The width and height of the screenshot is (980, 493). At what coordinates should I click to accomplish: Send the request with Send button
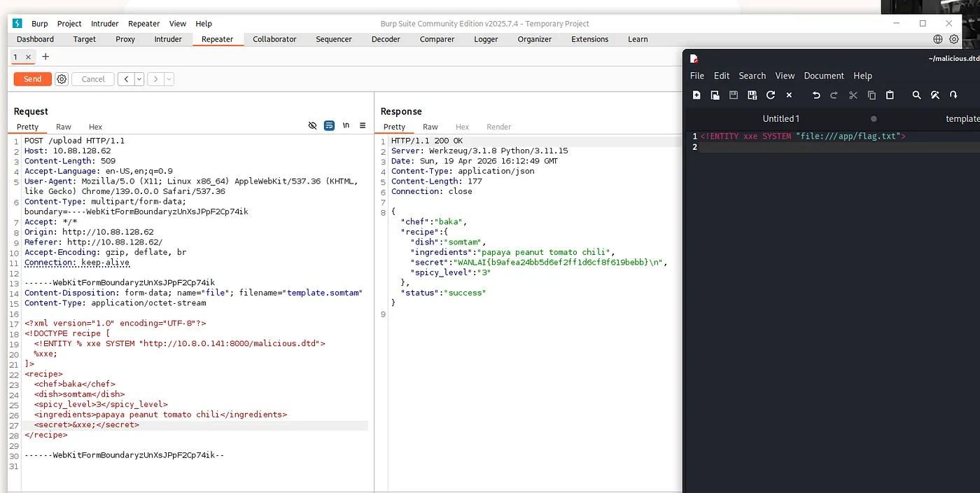33,79
